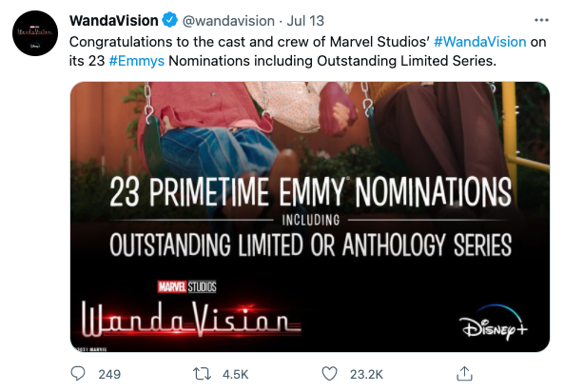Click the tweet text body

coord(308,51)
